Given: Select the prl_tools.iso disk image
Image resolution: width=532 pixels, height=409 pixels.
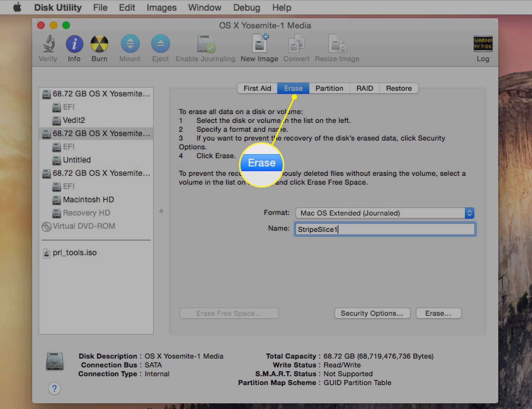Looking at the screenshot, I should point(96,253).
